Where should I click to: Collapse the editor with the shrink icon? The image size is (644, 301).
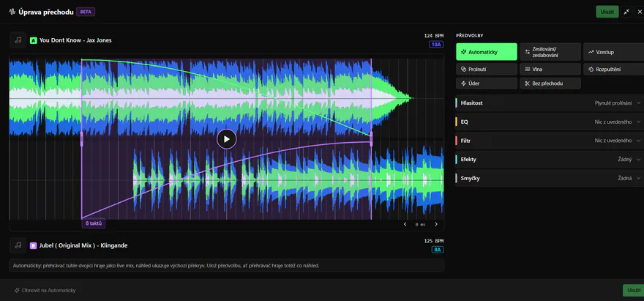click(626, 12)
